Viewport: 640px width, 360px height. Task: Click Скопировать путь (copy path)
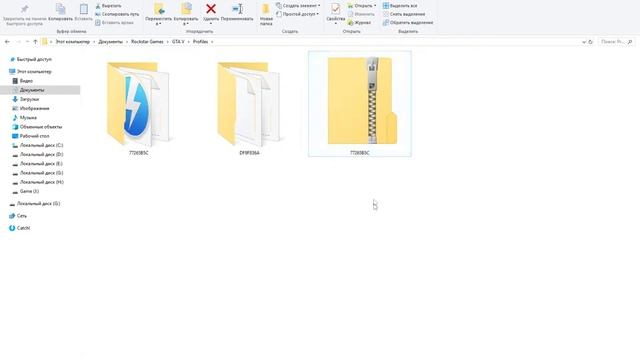pos(117,14)
